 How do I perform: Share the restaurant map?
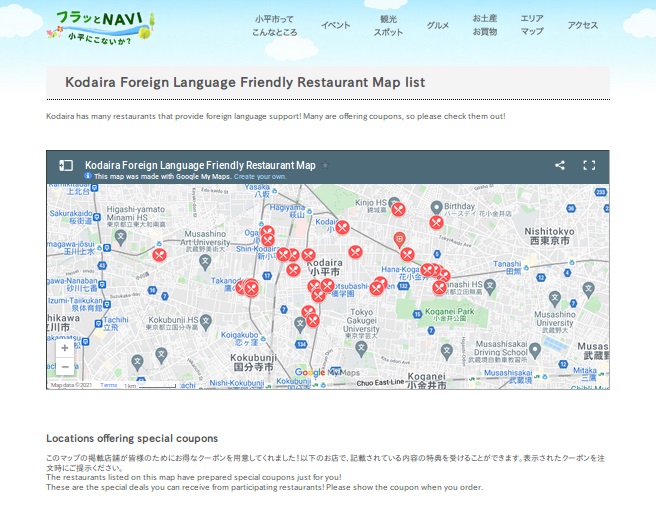[560, 165]
